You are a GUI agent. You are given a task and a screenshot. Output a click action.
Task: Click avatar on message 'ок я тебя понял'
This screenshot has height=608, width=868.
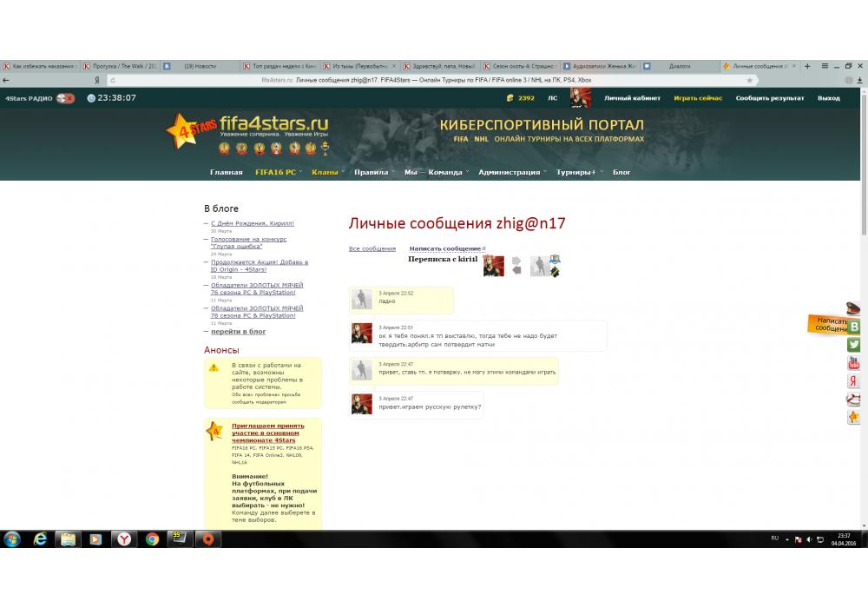coord(361,334)
